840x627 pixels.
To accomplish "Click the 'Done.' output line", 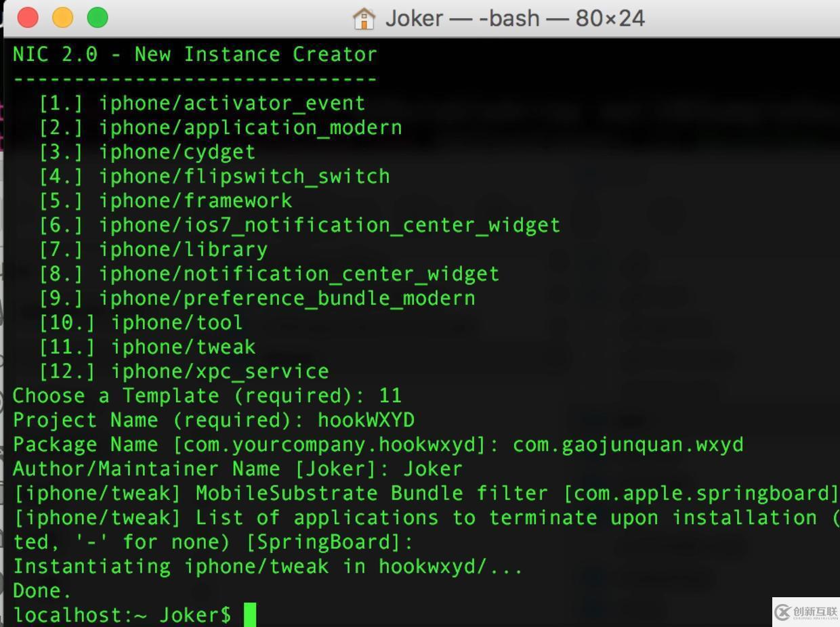I will tap(42, 590).
